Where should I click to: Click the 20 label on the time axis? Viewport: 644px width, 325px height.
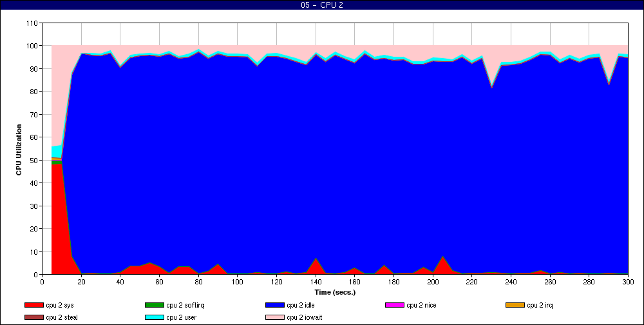point(81,282)
